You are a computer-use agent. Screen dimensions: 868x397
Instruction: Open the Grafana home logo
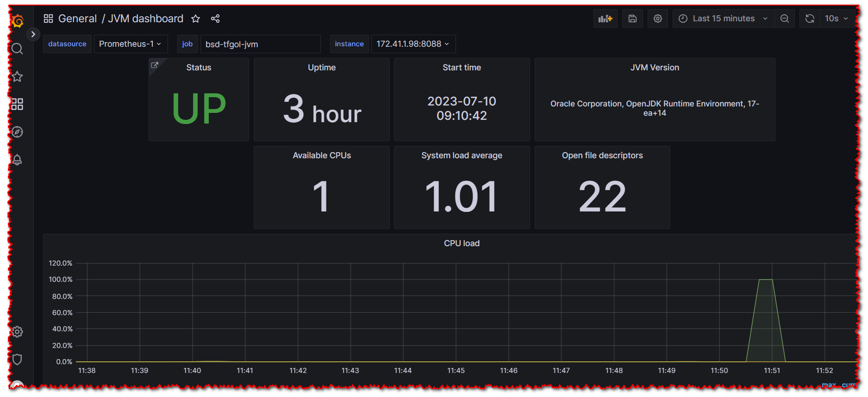tap(18, 21)
